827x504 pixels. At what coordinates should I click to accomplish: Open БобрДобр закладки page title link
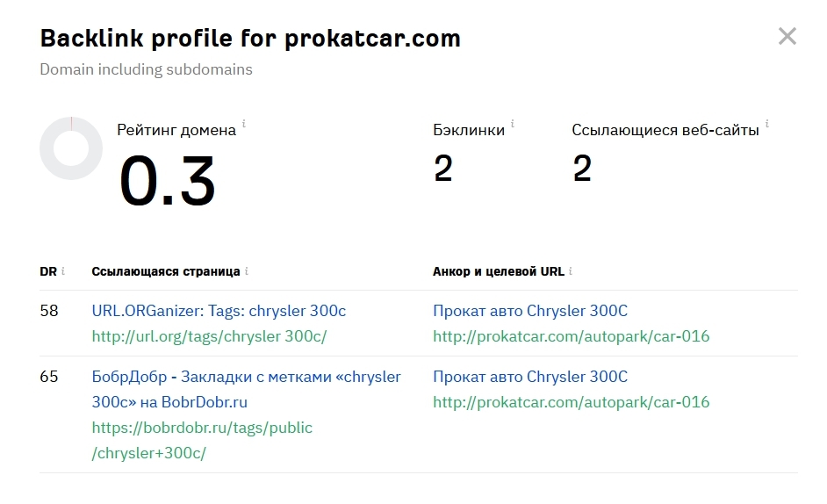click(x=247, y=390)
